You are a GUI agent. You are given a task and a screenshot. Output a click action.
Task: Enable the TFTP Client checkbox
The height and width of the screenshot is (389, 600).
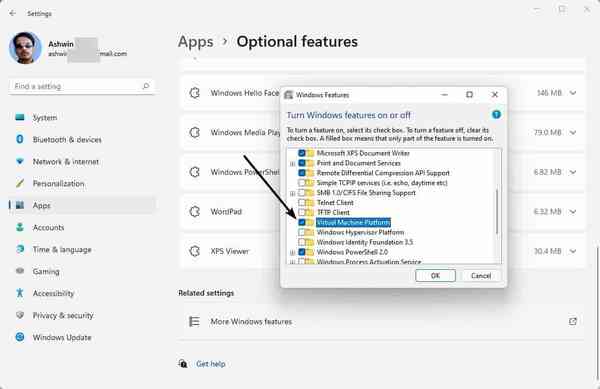pyautogui.click(x=302, y=212)
